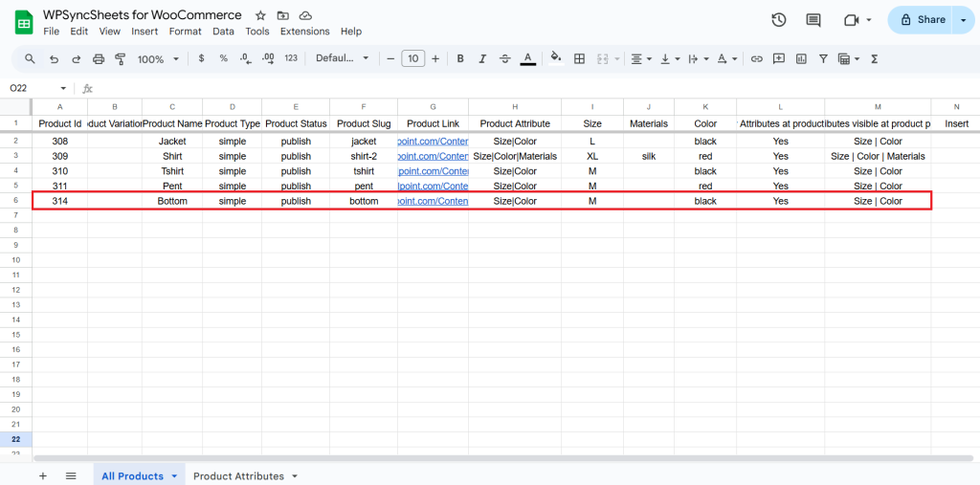Open the borders tool
This screenshot has height=485, width=980.
pos(579,58)
